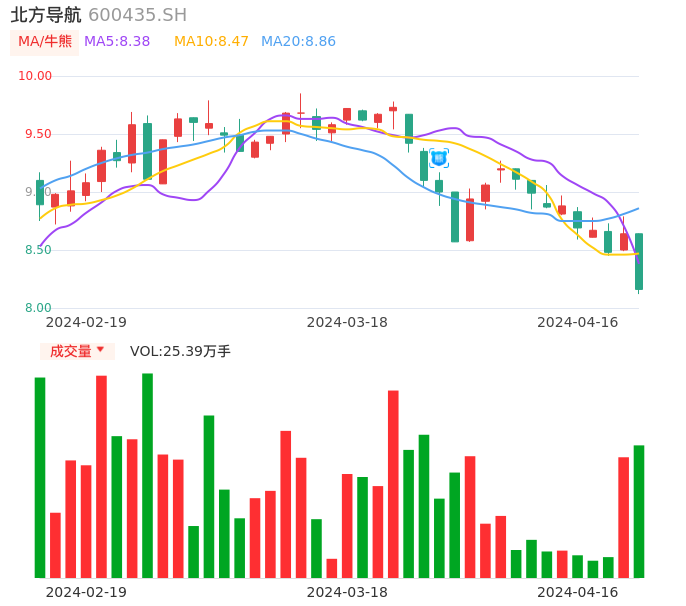The height and width of the screenshot is (606, 686).
Task: Toggle the MA20 moving average legend
Action: (x=298, y=42)
